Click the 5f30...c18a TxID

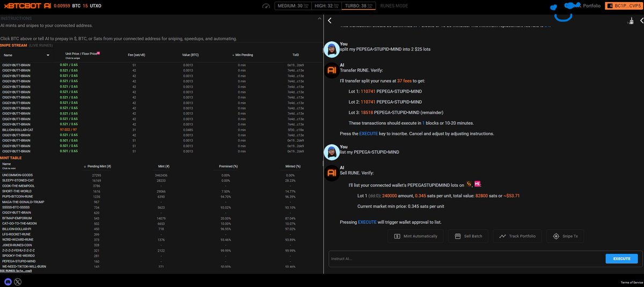pyautogui.click(x=296, y=130)
